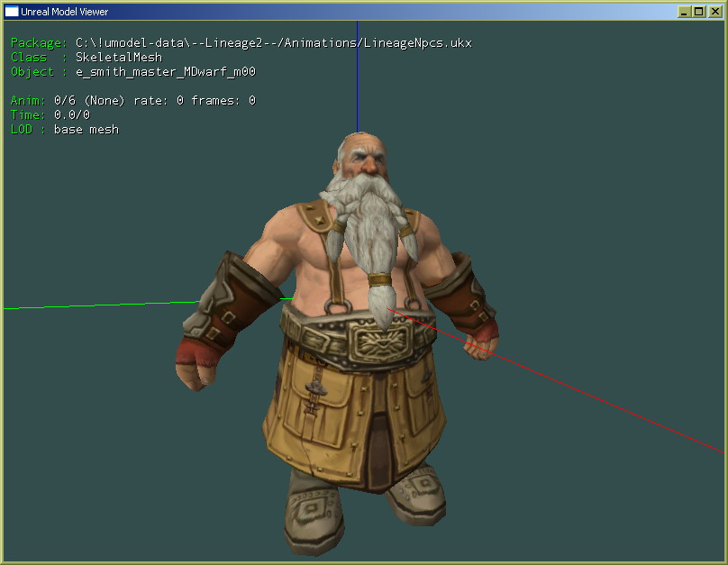728x565 pixels.
Task: Click object name e_smith_master_MDwarf_m00
Action: [166, 72]
